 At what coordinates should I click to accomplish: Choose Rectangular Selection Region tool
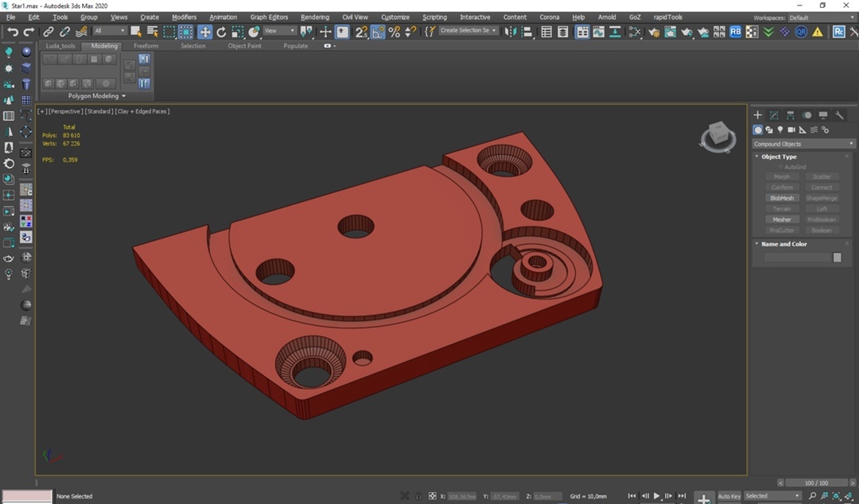tap(169, 32)
